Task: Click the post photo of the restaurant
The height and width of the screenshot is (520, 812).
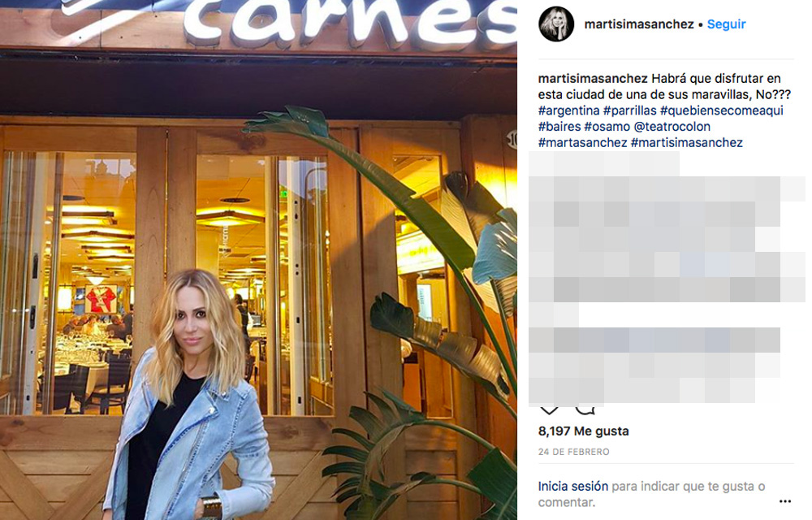Action: click(x=258, y=260)
